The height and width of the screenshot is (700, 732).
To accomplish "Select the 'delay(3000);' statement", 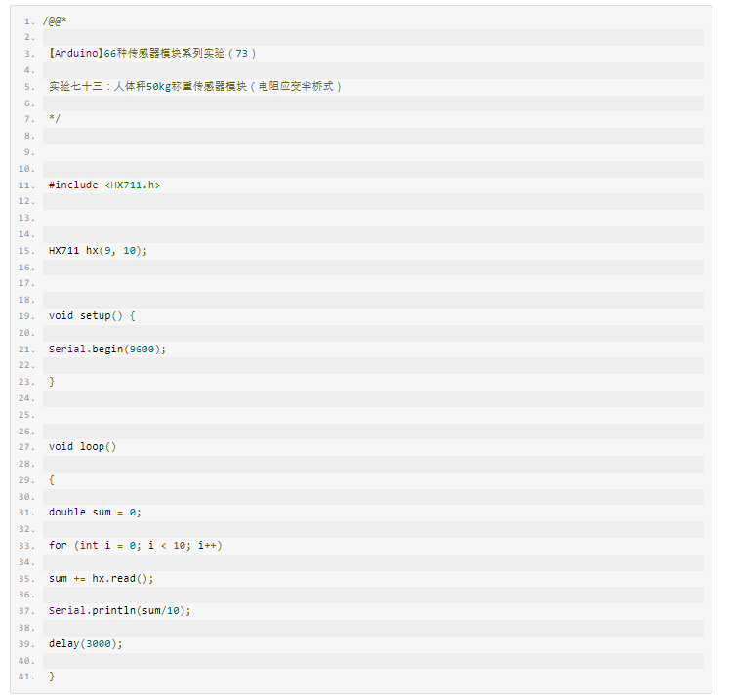I will pyautogui.click(x=86, y=644).
